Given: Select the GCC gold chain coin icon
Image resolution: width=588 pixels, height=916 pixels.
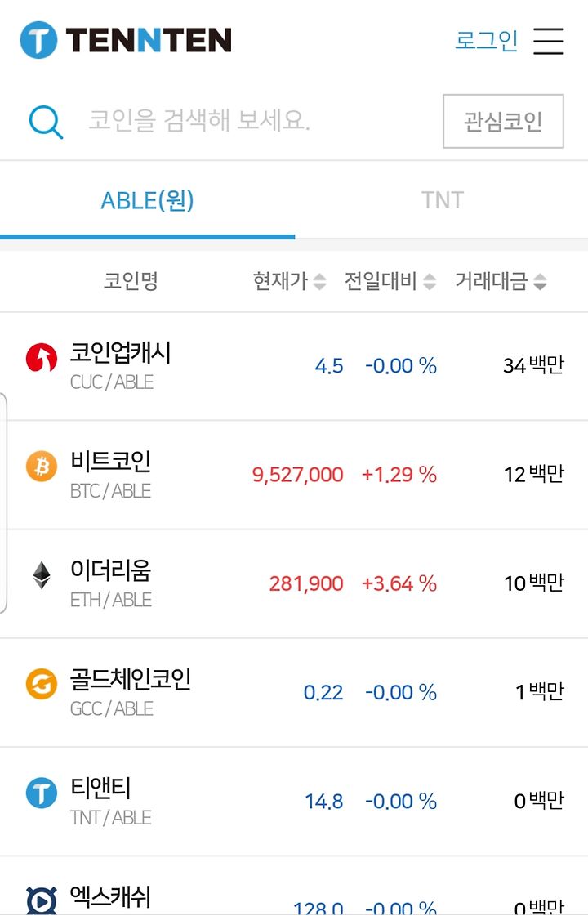Looking at the screenshot, I should click(42, 683).
